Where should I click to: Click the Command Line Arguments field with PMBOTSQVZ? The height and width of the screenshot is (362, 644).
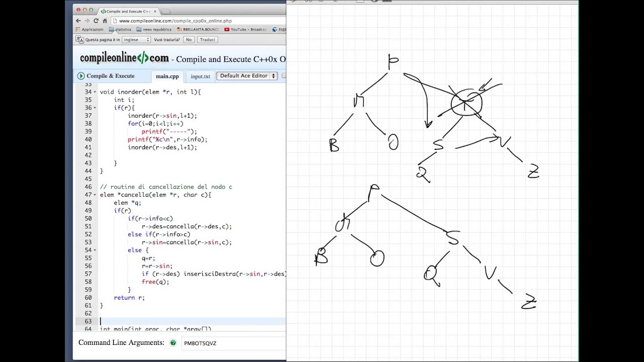233,343
